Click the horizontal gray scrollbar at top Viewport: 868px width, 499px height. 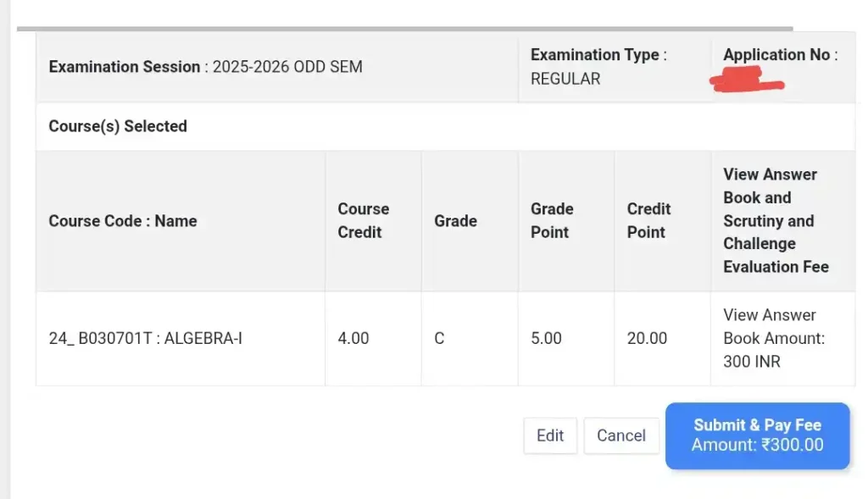click(404, 28)
